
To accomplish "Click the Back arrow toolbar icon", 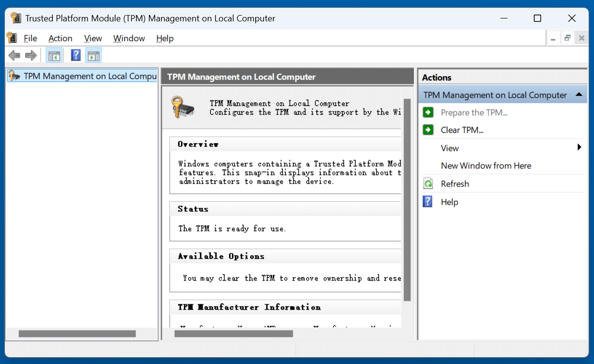I will click(15, 55).
